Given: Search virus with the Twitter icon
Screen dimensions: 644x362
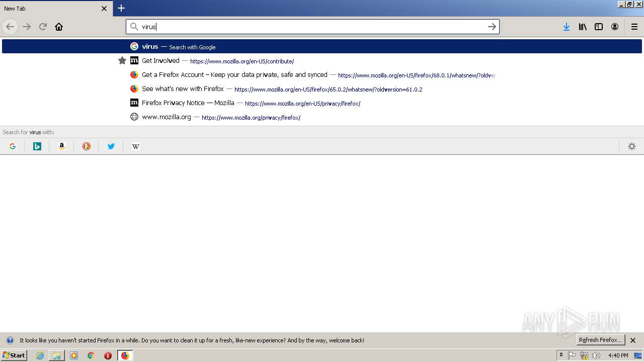Looking at the screenshot, I should pos(111,146).
